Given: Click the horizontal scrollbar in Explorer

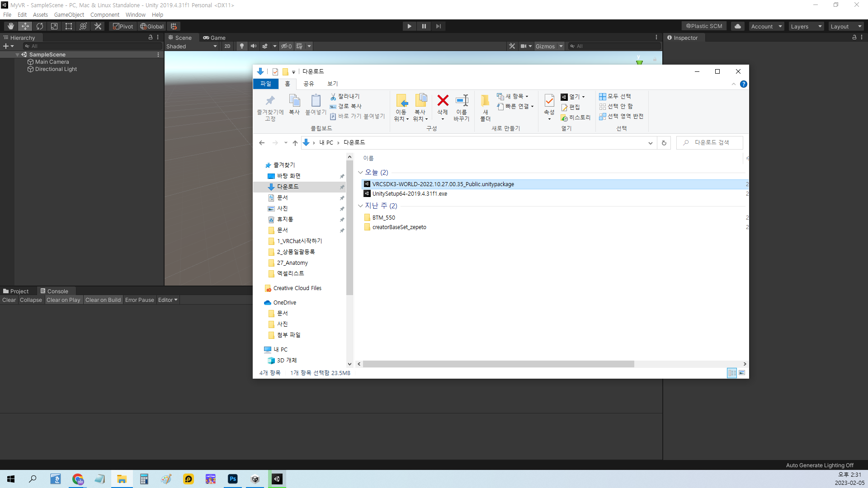Looking at the screenshot, I should pos(498,364).
